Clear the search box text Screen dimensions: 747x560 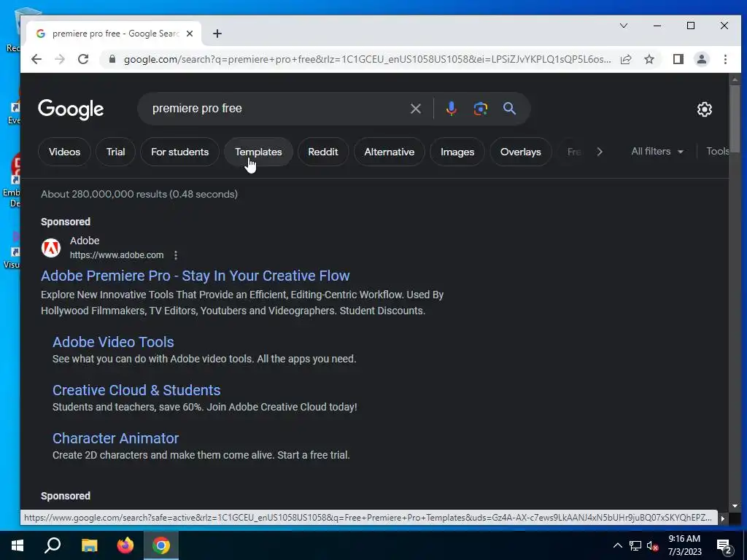(x=415, y=109)
